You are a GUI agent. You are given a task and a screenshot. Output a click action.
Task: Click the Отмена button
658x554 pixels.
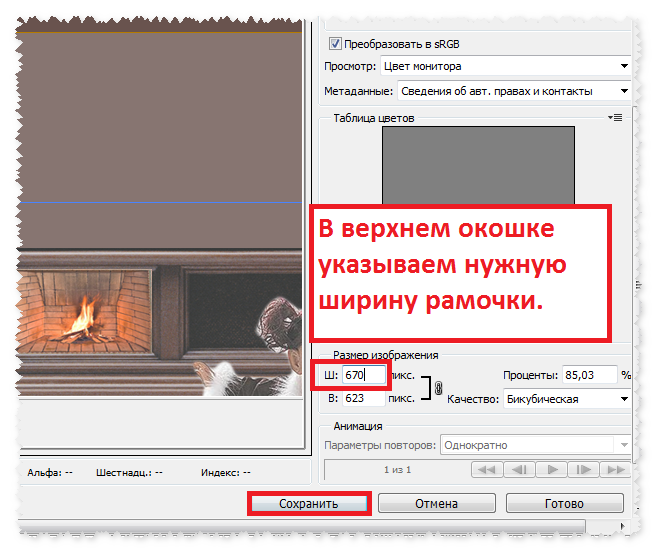click(x=436, y=503)
